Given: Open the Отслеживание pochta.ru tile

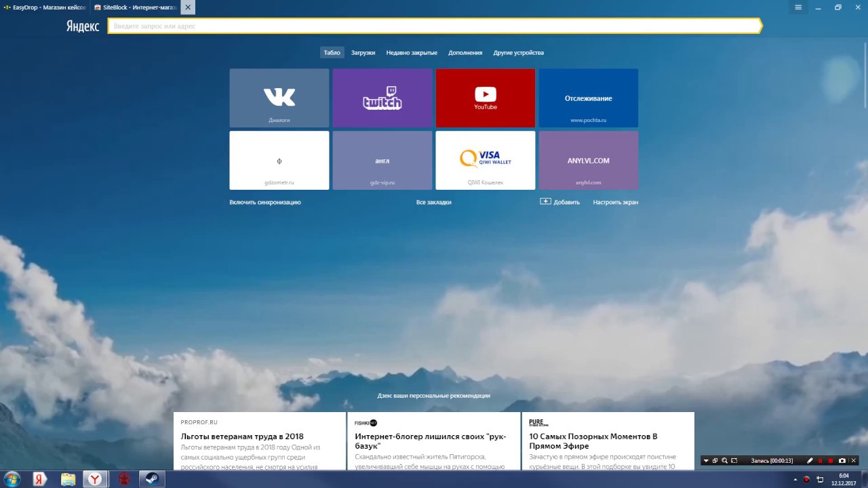Looking at the screenshot, I should click(589, 98).
